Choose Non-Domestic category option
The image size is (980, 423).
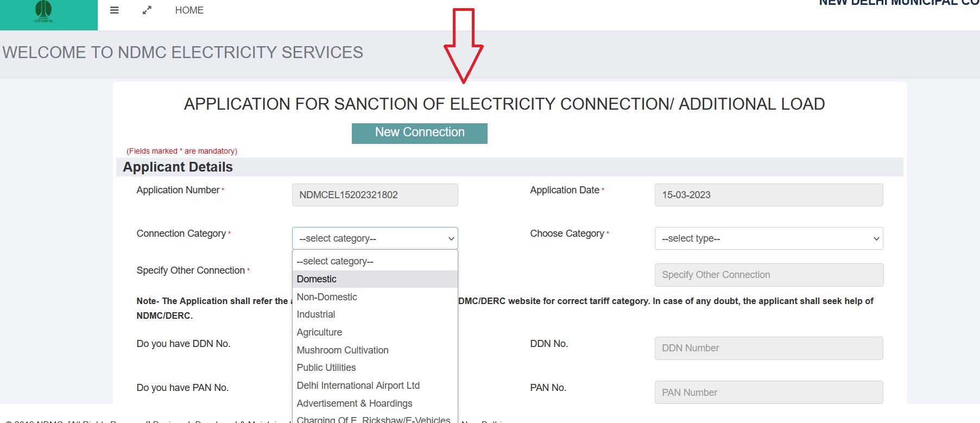pyautogui.click(x=327, y=297)
